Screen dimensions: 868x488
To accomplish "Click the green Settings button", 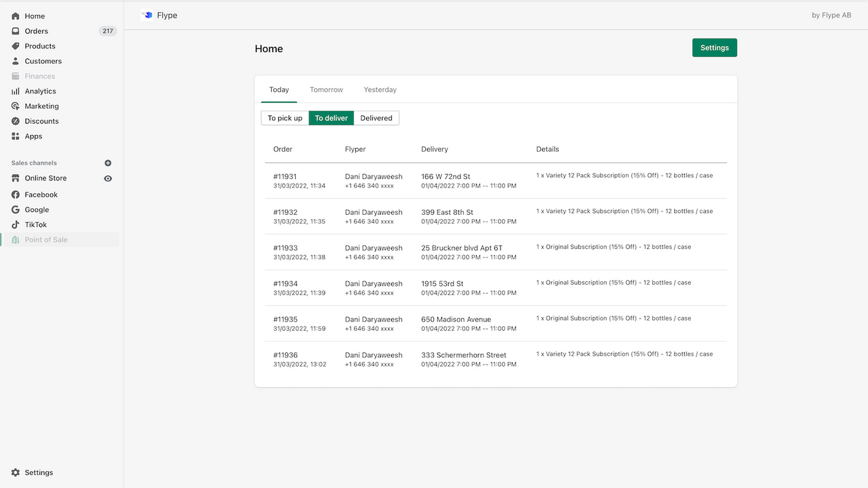I will tap(714, 48).
